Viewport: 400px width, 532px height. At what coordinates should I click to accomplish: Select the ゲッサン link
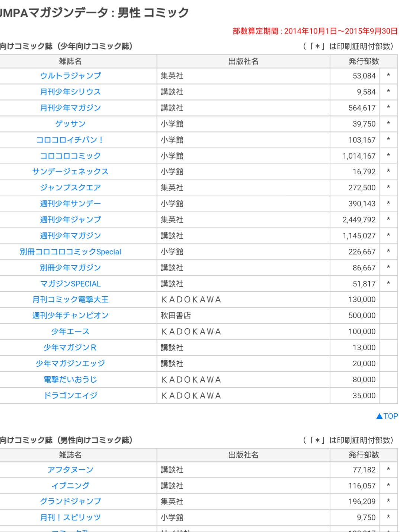tap(70, 124)
